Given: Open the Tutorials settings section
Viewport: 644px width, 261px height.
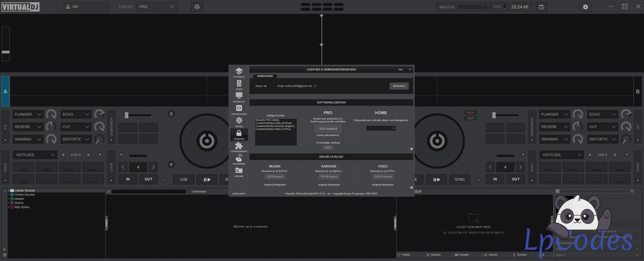Looking at the screenshot, I should [239, 72].
